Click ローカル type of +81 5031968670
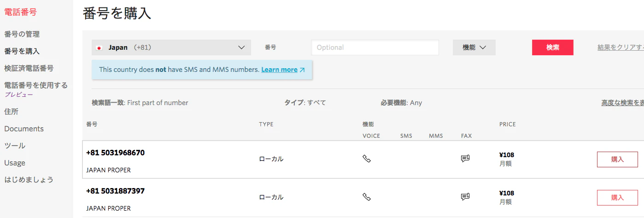The height and width of the screenshot is (218, 644). click(x=271, y=159)
